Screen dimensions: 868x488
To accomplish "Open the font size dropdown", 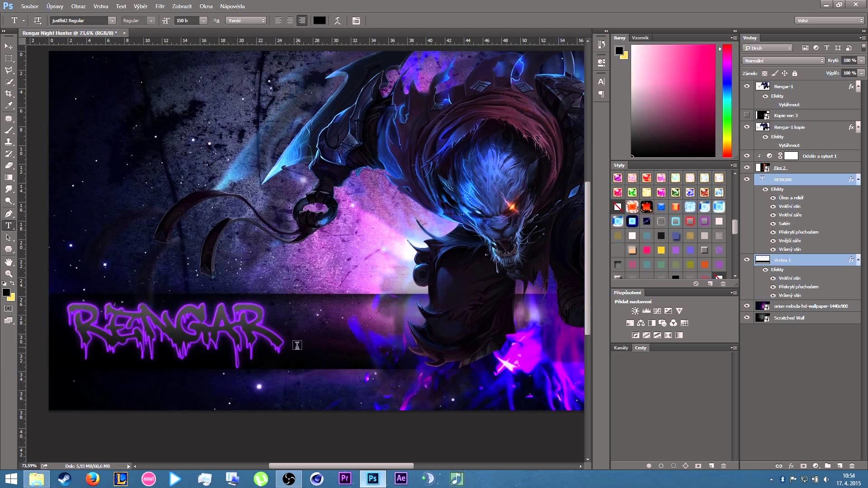I will point(203,20).
